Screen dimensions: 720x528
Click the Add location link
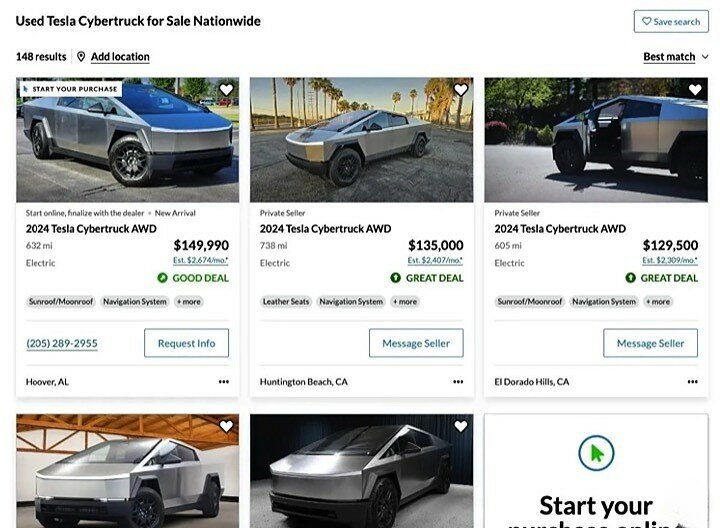[x=120, y=57]
